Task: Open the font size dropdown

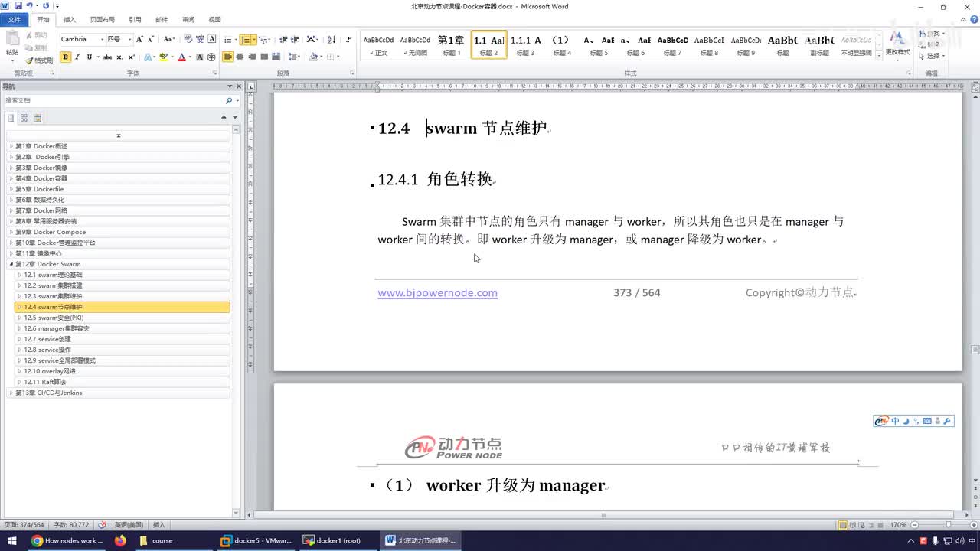Action: [x=129, y=39]
